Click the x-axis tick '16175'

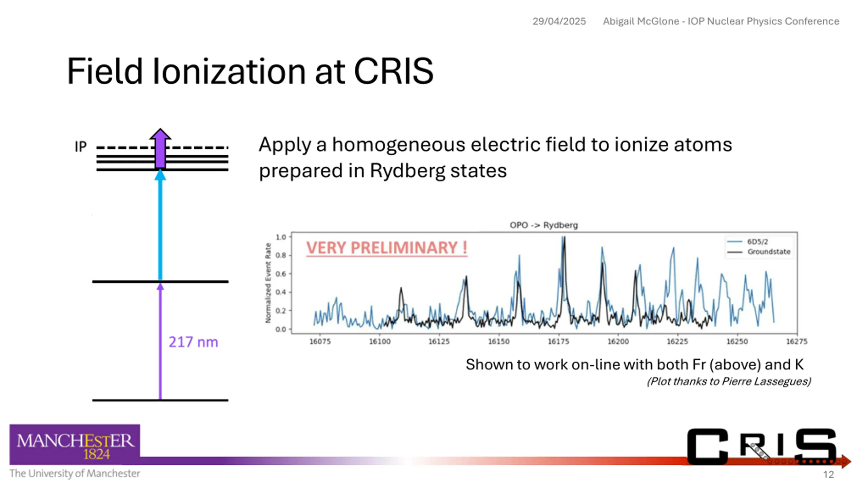pos(558,342)
